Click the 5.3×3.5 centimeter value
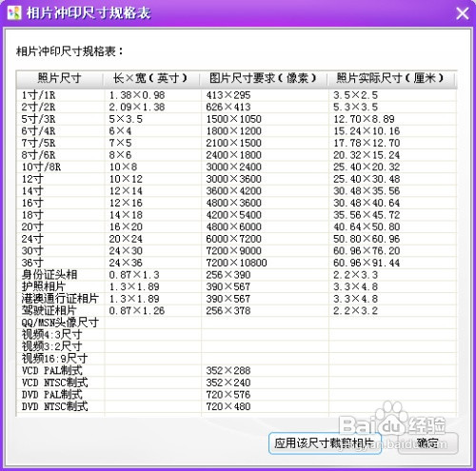The height and width of the screenshot is (471, 476). pyautogui.click(x=355, y=108)
